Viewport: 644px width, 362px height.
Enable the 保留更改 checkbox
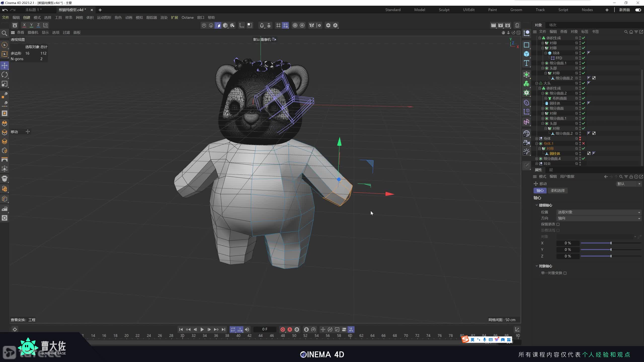[558, 224]
